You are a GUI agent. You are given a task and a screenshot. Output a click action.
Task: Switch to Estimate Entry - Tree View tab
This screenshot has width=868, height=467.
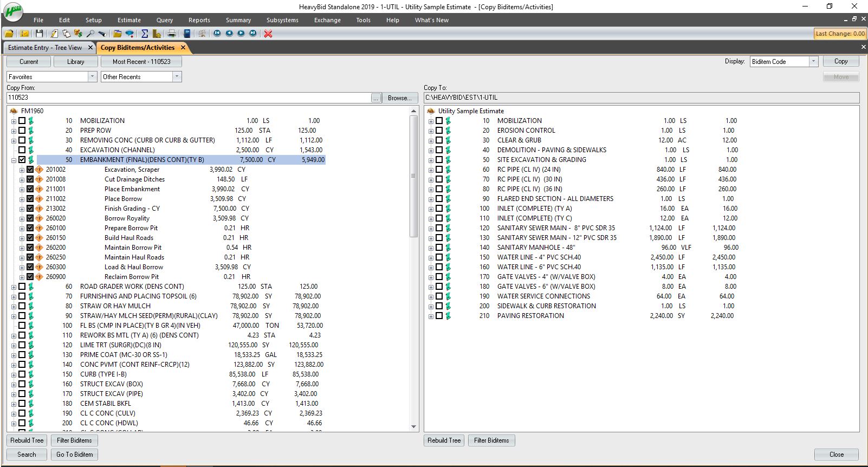[44, 48]
